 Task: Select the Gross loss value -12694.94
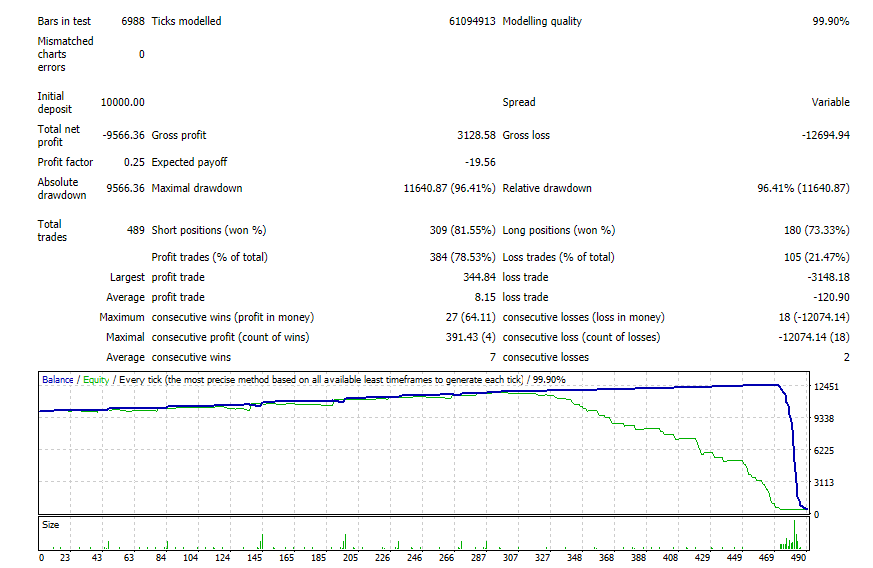point(826,135)
